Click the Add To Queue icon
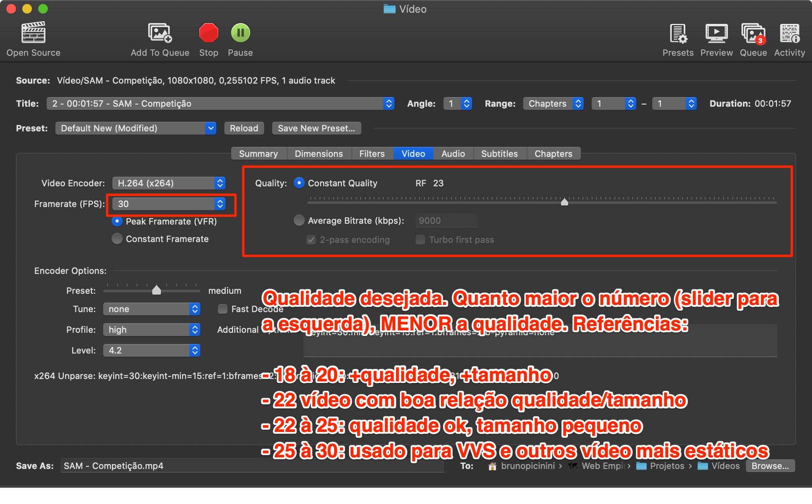The width and height of the screenshot is (812, 504). 160,33
